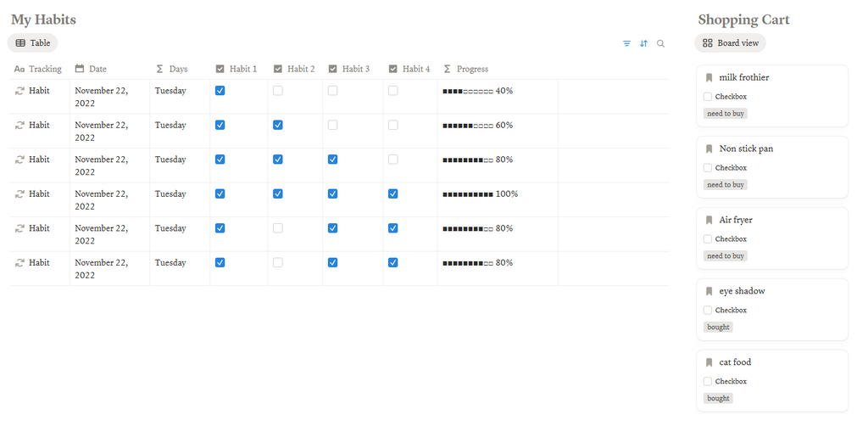Open the eye shadow card title
Screen dimensions: 868x426
click(x=742, y=291)
